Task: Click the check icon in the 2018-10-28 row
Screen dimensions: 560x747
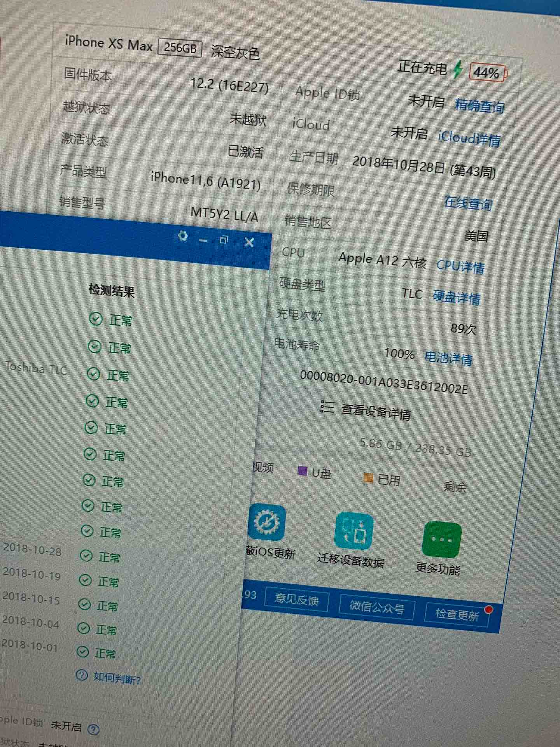Action: pyautogui.click(x=86, y=556)
